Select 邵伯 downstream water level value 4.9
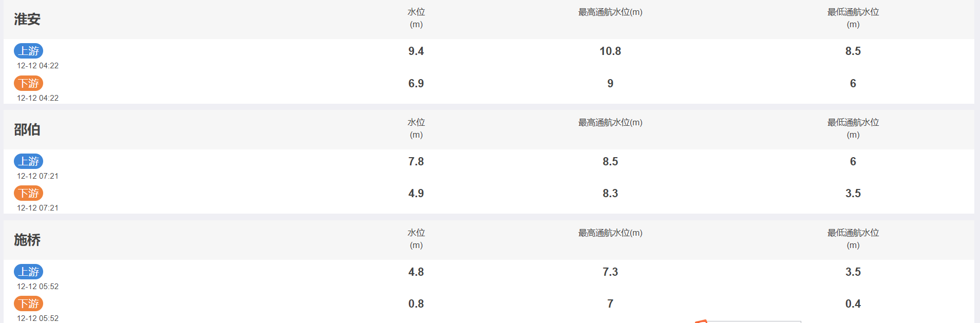 coord(416,193)
